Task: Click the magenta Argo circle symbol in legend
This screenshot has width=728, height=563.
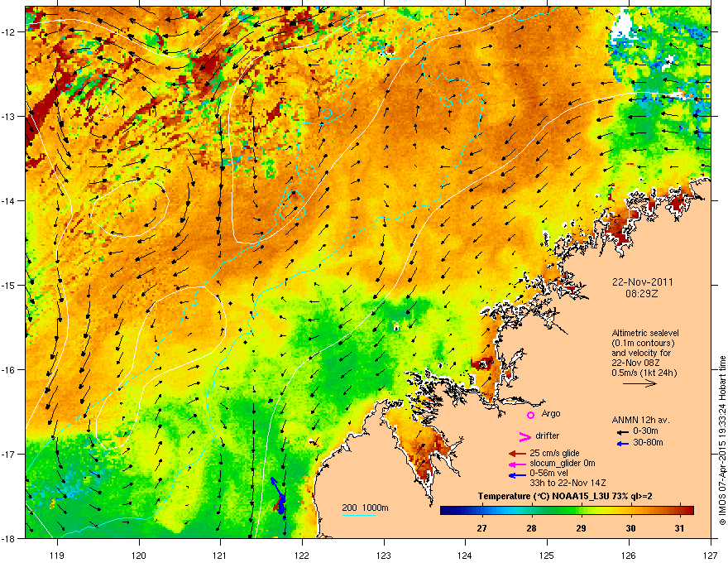Action: 530,415
